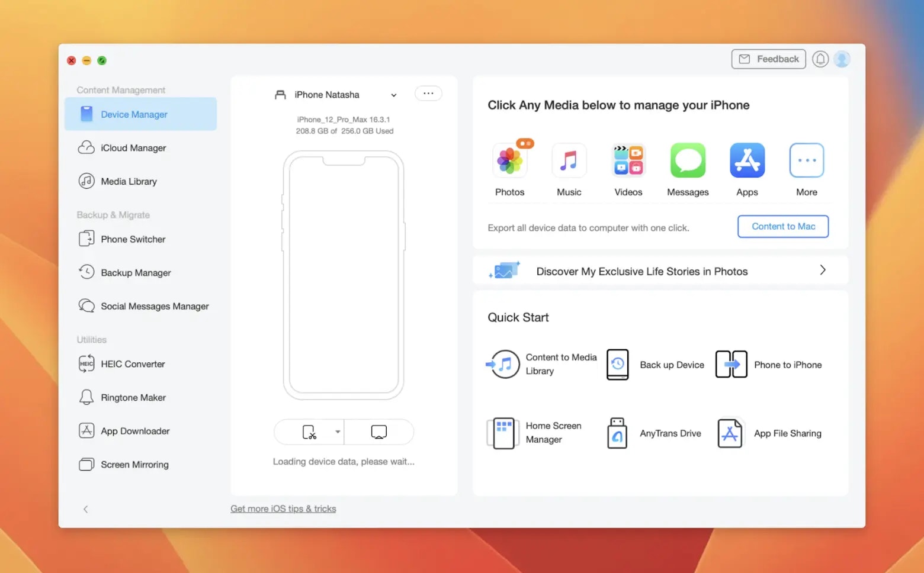Start Phone to iPhone transfer
Screen dimensions: 924x573
tap(769, 365)
